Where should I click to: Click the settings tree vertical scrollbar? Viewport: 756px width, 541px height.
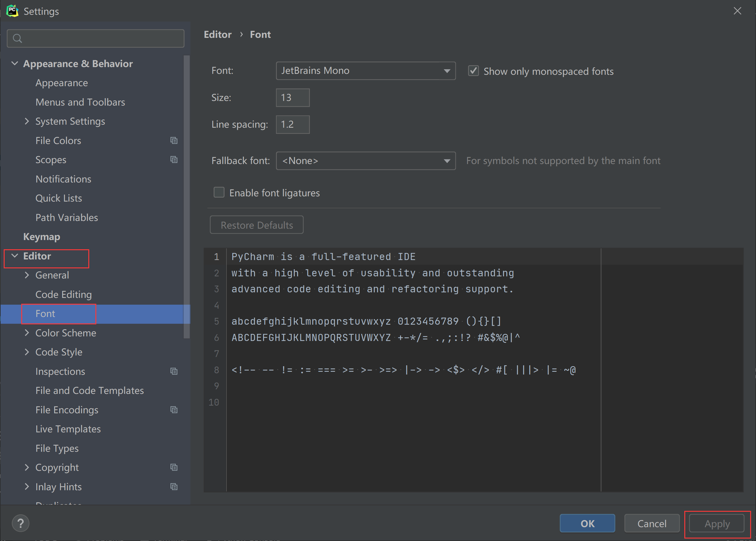pos(187,197)
